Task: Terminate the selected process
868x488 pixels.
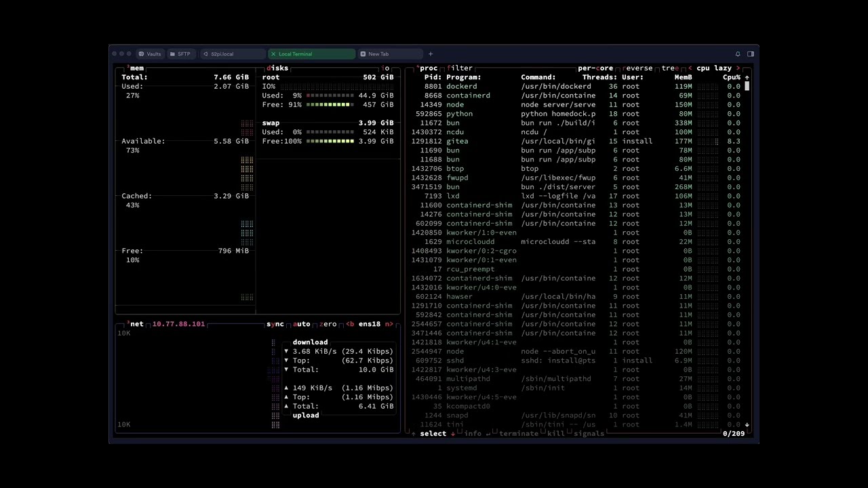Action: pos(519,434)
